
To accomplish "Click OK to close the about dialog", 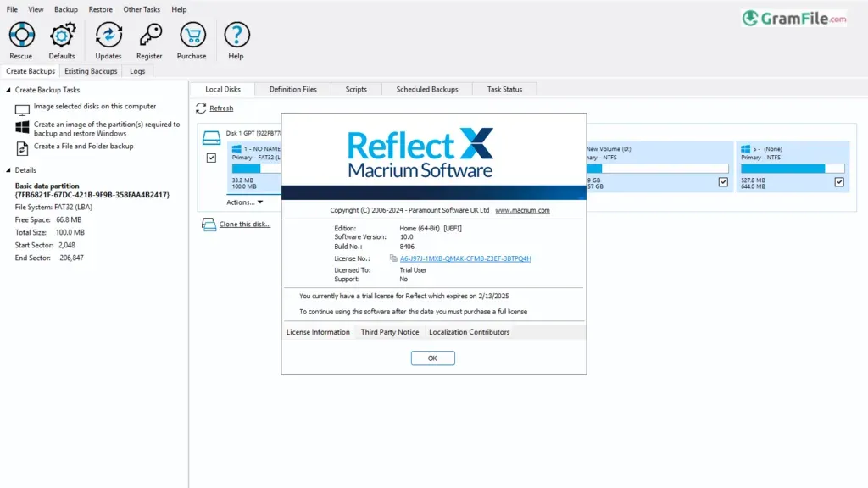I will click(x=433, y=358).
